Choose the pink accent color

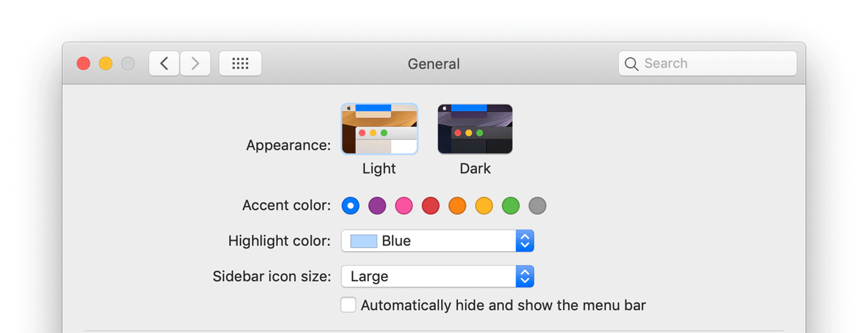(404, 206)
